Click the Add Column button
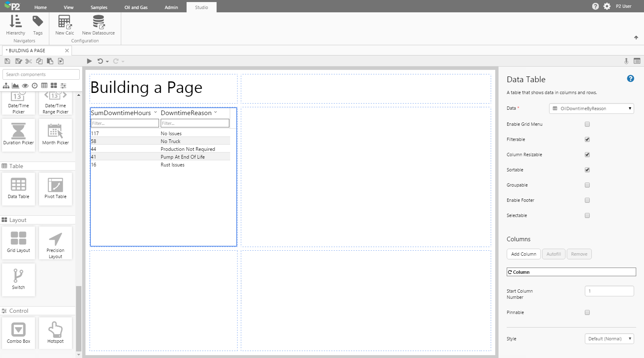 (523, 254)
